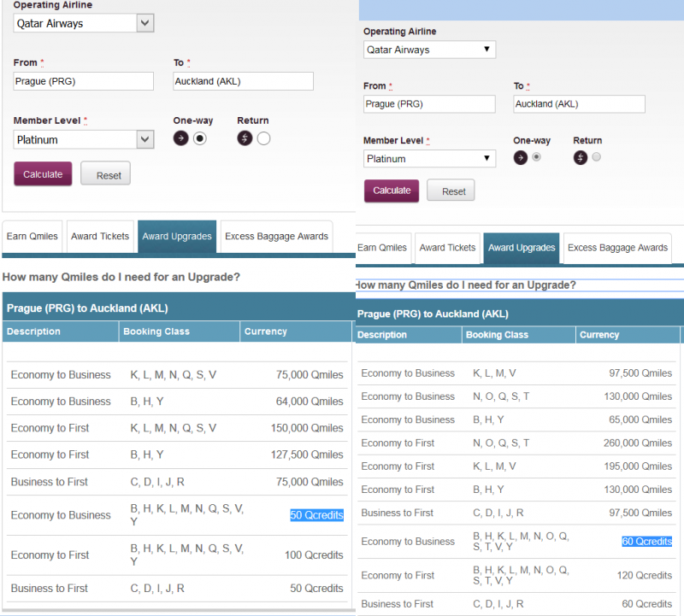
Task: Click 100 Qcredits value in left table
Action: point(314,555)
